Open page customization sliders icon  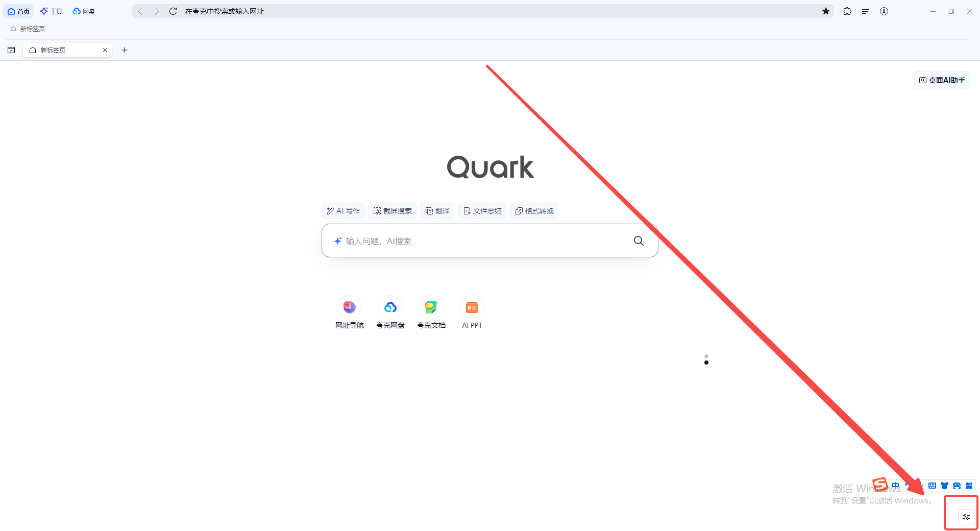coord(966,517)
